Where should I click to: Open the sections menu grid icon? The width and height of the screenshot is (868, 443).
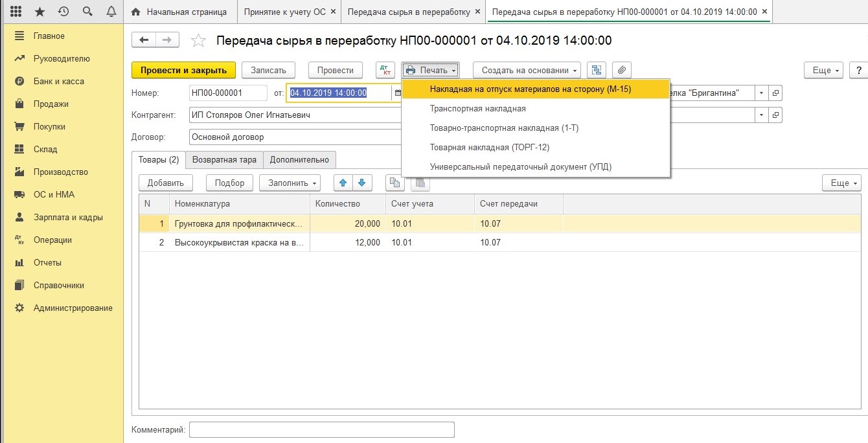tap(16, 12)
